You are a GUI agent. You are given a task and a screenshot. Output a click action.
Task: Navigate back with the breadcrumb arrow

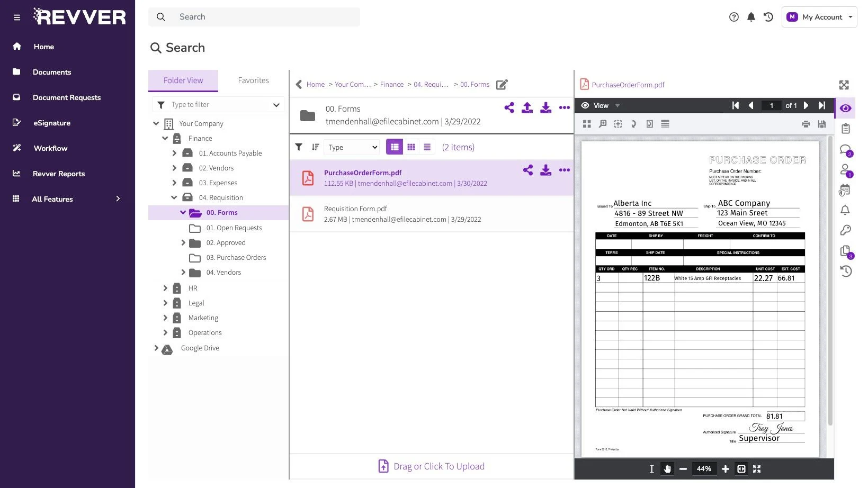tap(299, 85)
